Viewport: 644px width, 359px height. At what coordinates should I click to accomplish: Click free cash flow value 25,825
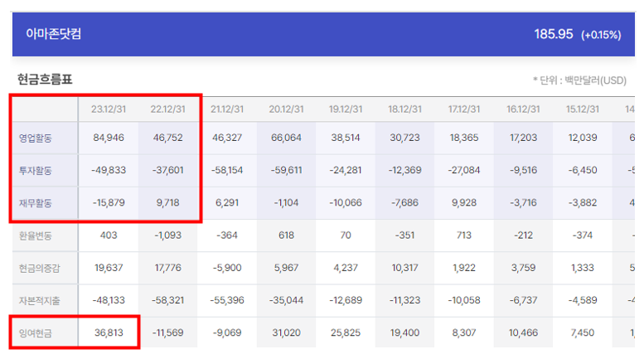(x=346, y=332)
